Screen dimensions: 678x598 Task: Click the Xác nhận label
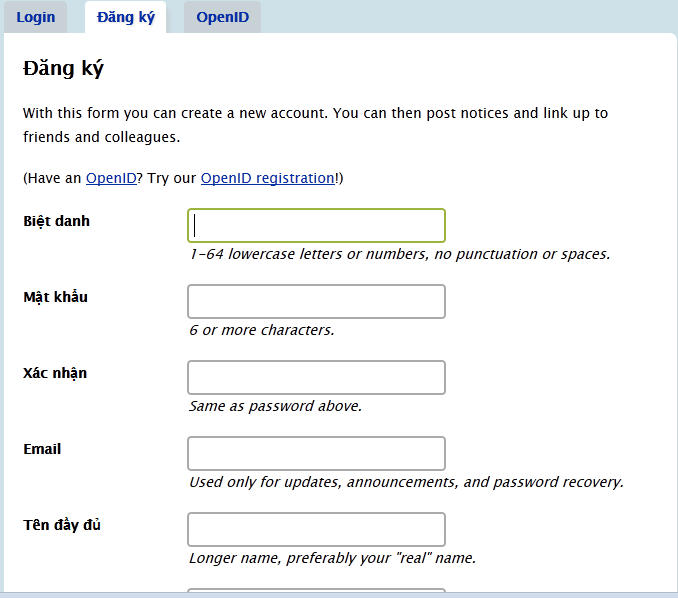[55, 374]
